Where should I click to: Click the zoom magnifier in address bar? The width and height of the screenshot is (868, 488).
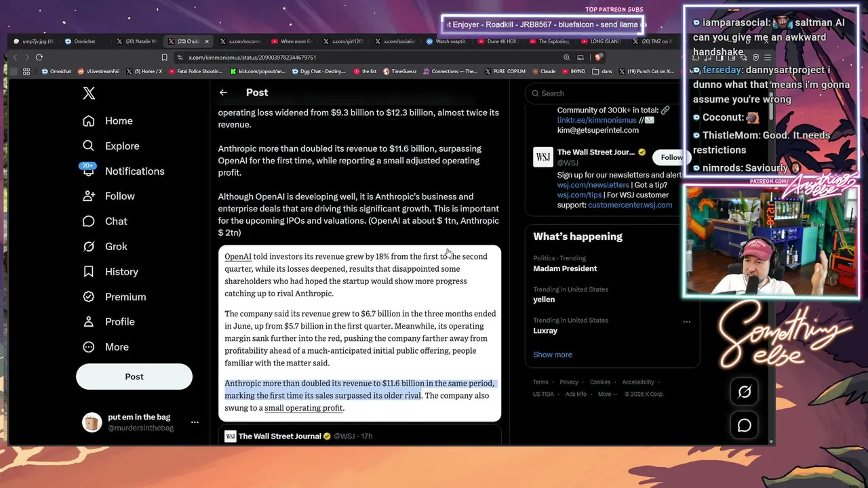coord(566,58)
